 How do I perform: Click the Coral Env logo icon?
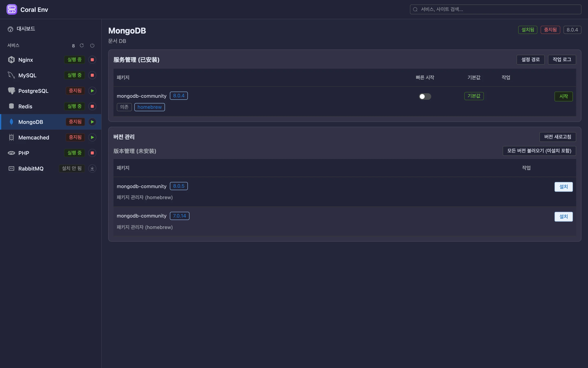point(12,9)
